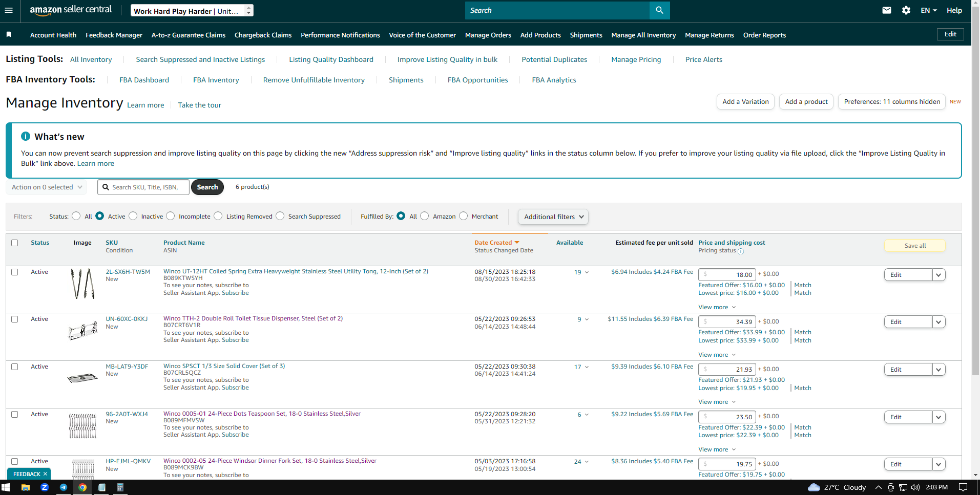Viewport: 980px width, 495px height.
Task: Click the Date Created sort arrow
Action: [517, 243]
